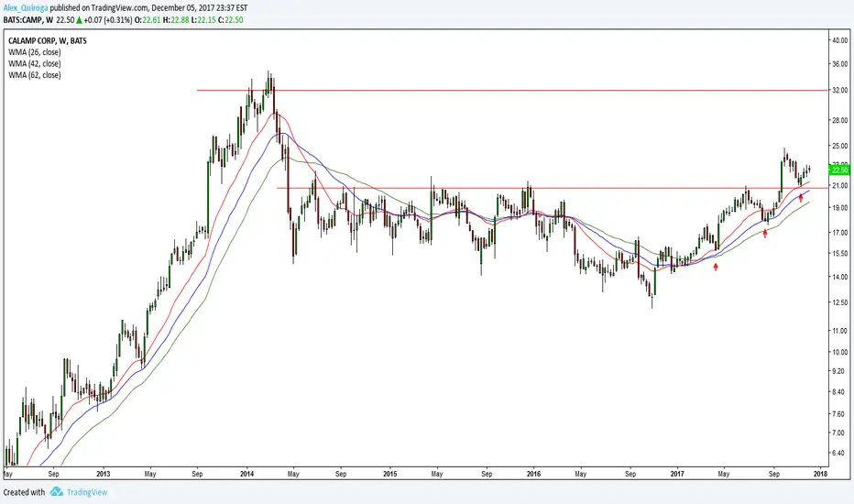Open the Alex_Quiroga author profile link
Screen dimensions: 854x504
pos(26,7)
